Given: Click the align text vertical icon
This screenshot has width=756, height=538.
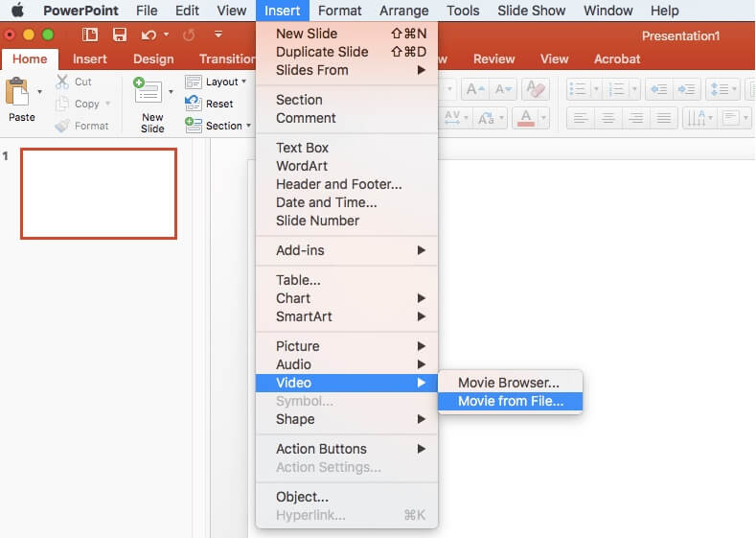Looking at the screenshot, I should pos(730,118).
